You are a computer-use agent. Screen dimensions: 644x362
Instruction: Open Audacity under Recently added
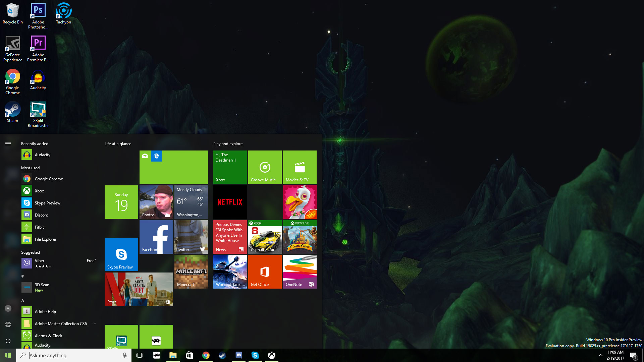tap(59, 155)
